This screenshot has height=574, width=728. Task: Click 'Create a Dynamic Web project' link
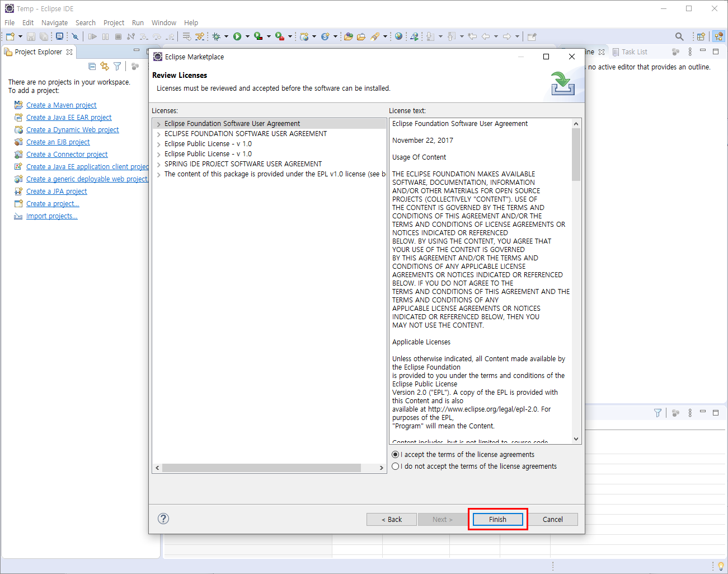[x=72, y=129]
